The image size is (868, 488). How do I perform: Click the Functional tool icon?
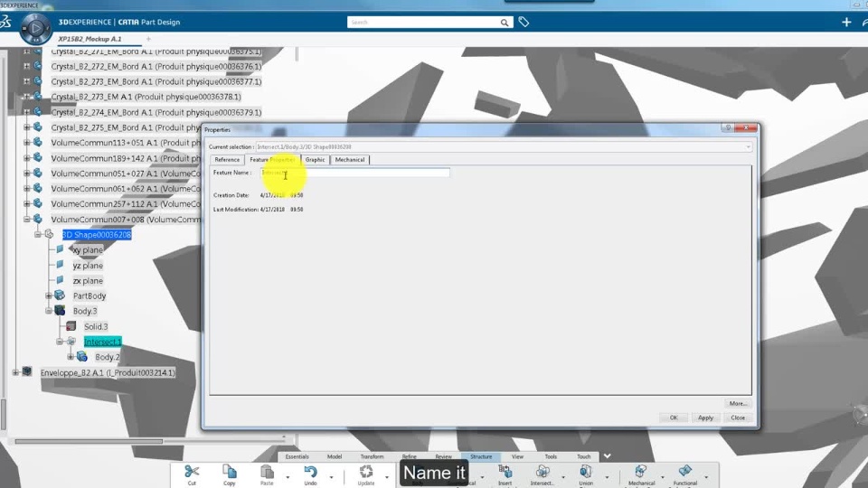(x=684, y=472)
